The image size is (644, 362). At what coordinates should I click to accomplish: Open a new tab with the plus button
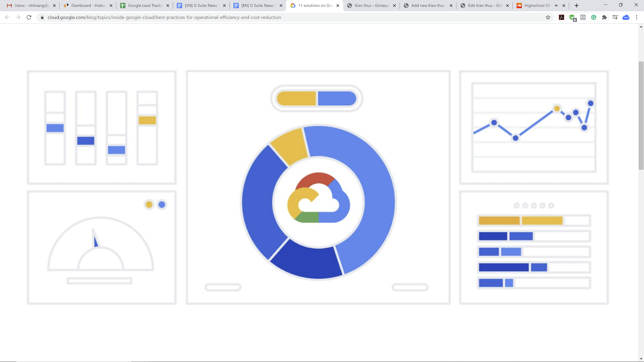click(576, 6)
